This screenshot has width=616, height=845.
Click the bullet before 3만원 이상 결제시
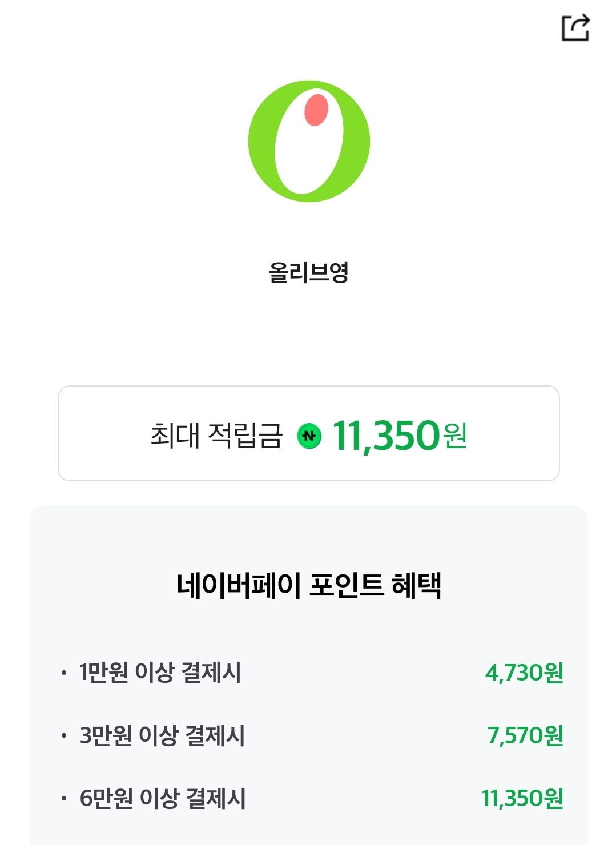[x=64, y=735]
